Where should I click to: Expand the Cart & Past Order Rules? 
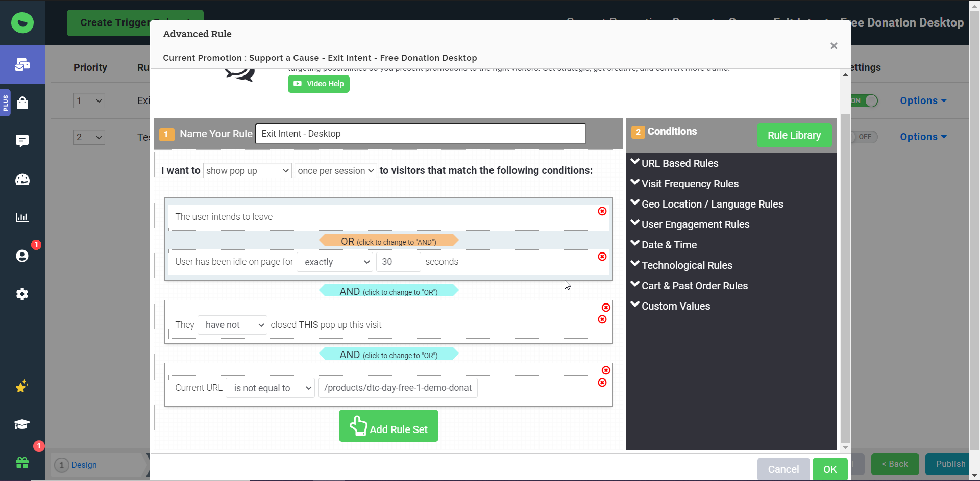click(694, 286)
